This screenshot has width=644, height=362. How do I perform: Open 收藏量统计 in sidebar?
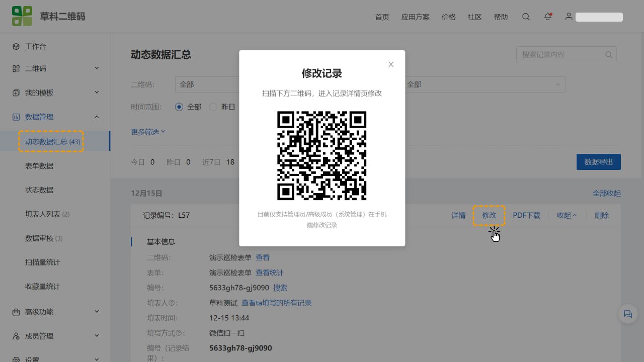click(x=43, y=287)
